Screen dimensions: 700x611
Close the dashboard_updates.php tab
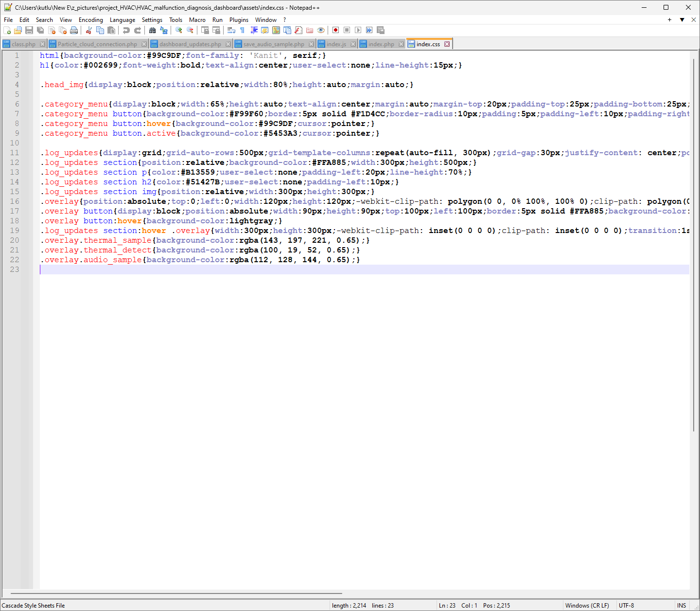(x=228, y=44)
